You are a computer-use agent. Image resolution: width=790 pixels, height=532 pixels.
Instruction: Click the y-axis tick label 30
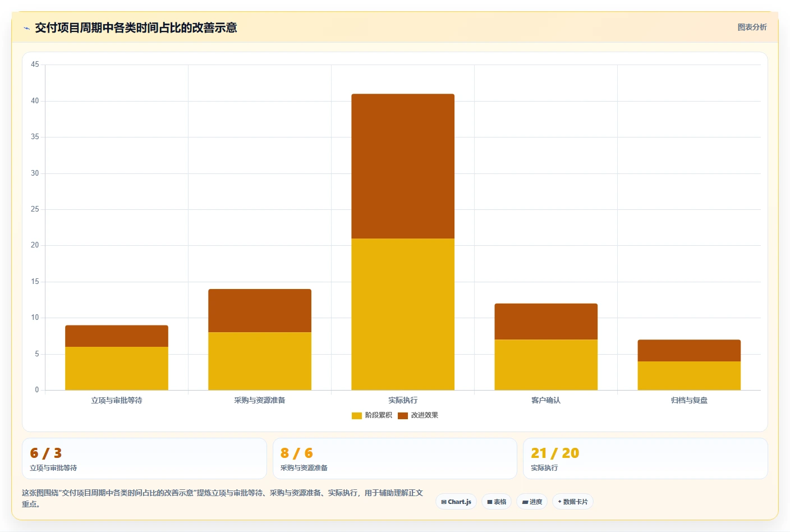pyautogui.click(x=35, y=173)
